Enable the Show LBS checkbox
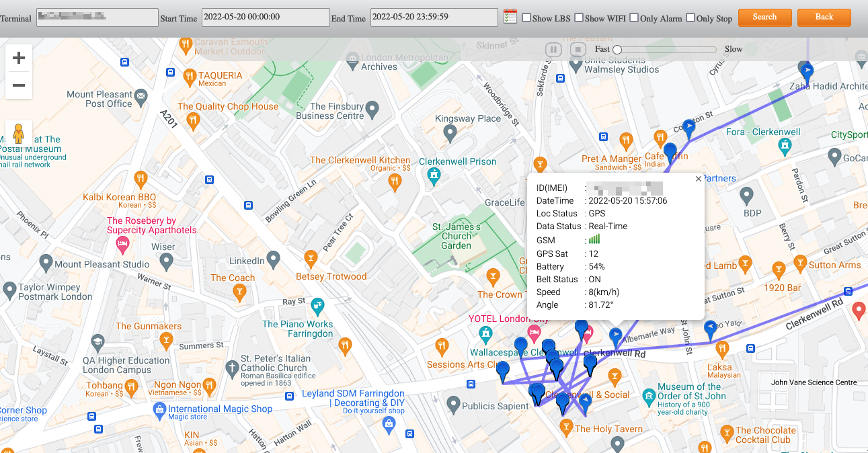Screen dimensions: 868x453 click(x=526, y=17)
